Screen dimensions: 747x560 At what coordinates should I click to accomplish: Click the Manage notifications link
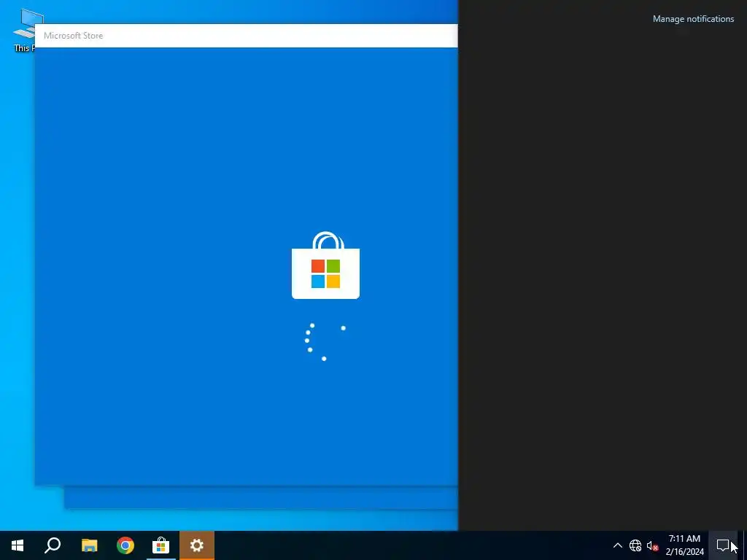[x=693, y=19]
